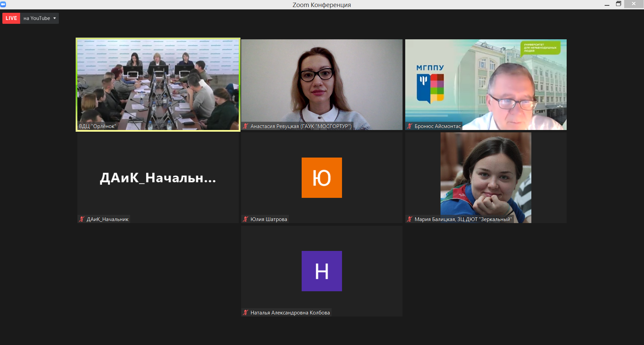This screenshot has width=644, height=345.
Task: Click the red LIVE indicator badge
Action: point(11,18)
